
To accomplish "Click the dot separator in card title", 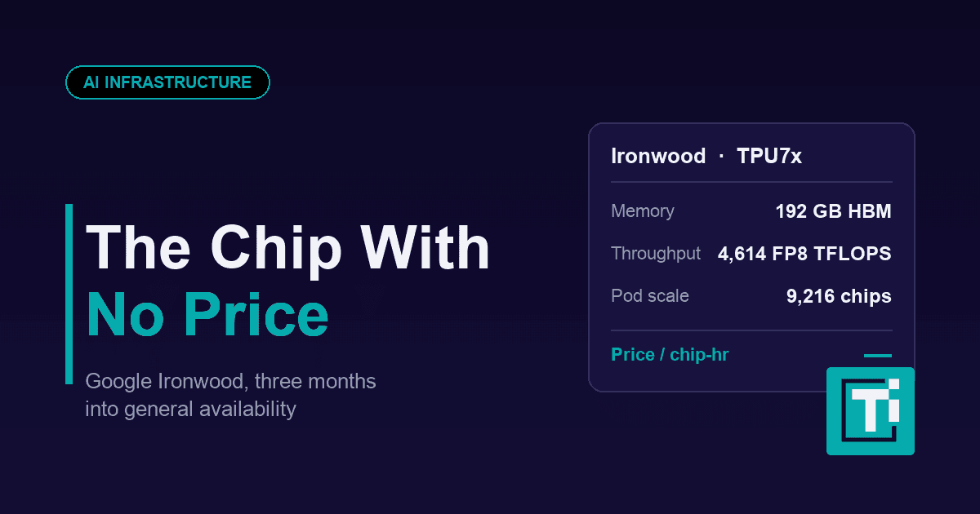I will (x=721, y=157).
